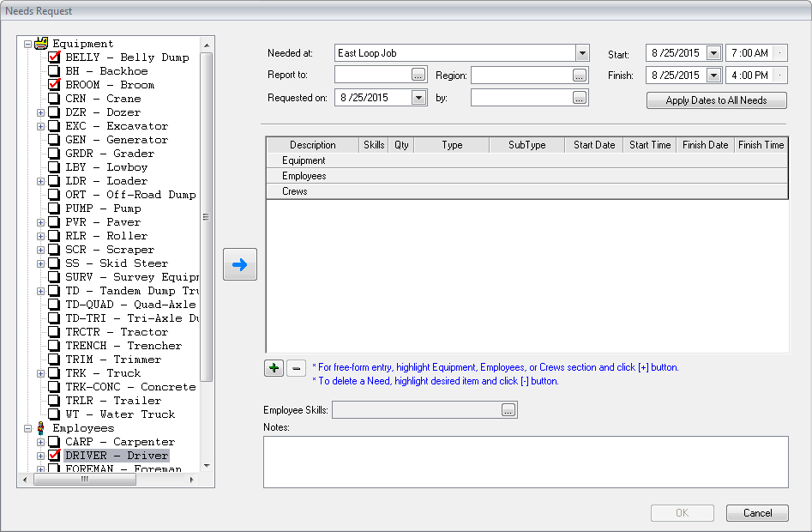Screen dimensions: 812x532
Task: Click the minus delete need button
Action: (295, 368)
